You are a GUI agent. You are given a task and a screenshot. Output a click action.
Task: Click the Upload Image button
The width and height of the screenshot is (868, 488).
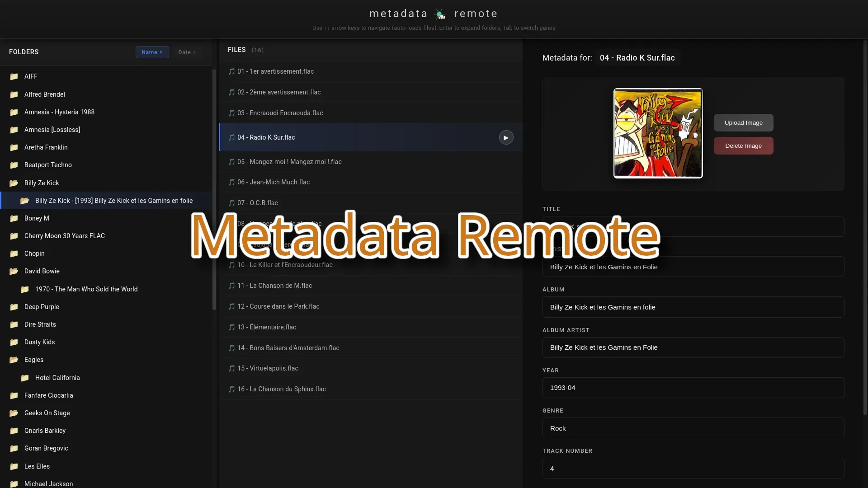pos(743,122)
